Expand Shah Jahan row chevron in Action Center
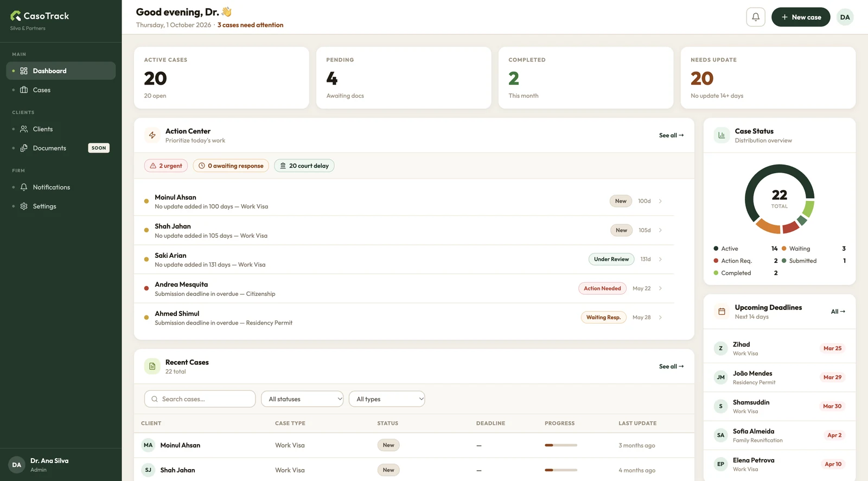The width and height of the screenshot is (868, 481). click(660, 230)
